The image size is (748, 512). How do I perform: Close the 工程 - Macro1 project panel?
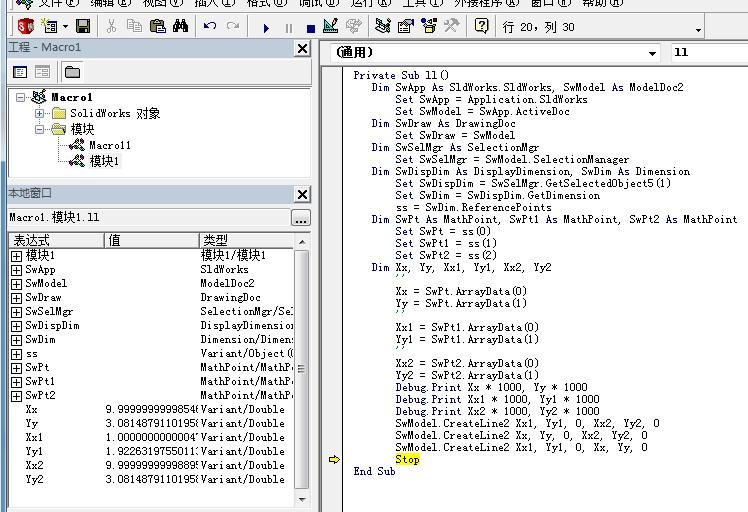click(302, 48)
